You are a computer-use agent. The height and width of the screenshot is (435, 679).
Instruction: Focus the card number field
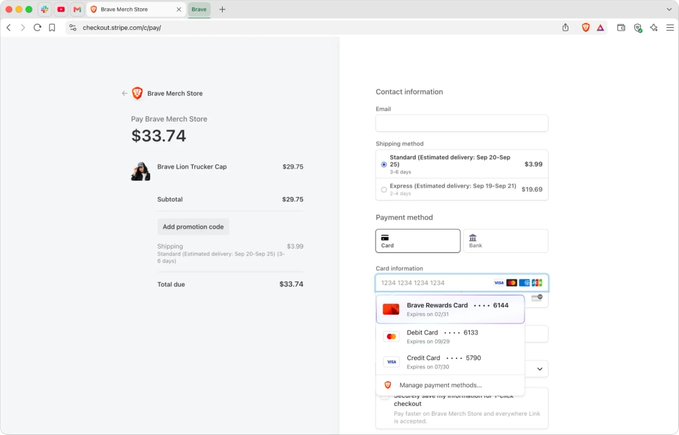[x=462, y=283]
